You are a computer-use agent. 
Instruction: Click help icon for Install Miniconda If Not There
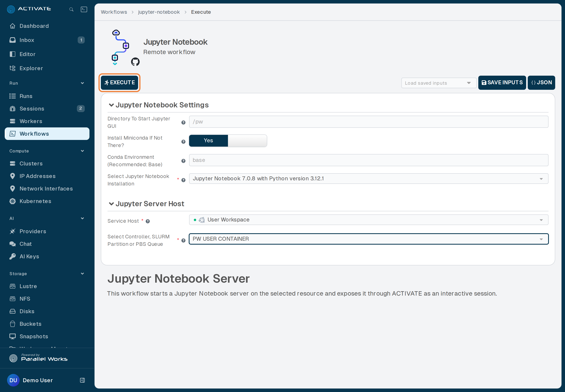[183, 142]
